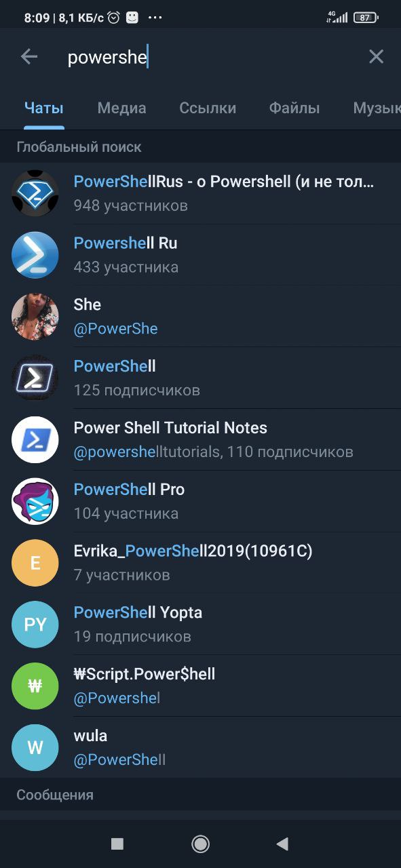The image size is (401, 868).
Task: Open the PowerShell channel neon avatar
Action: click(35, 378)
